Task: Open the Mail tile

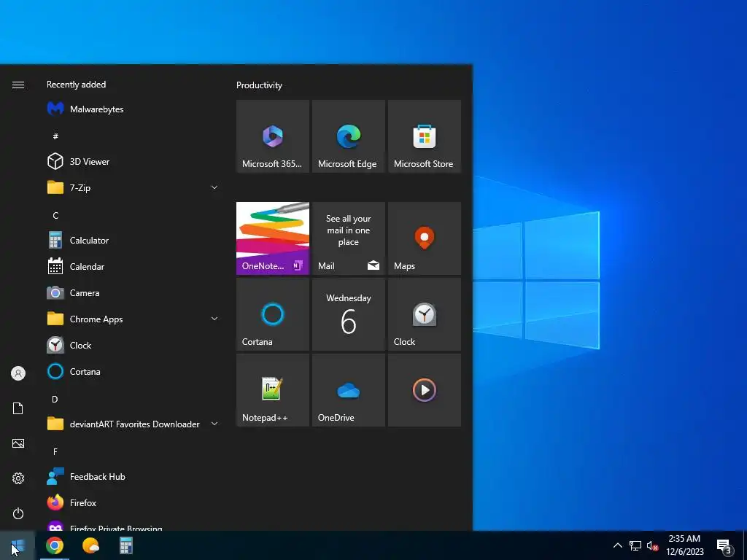Action: point(348,238)
